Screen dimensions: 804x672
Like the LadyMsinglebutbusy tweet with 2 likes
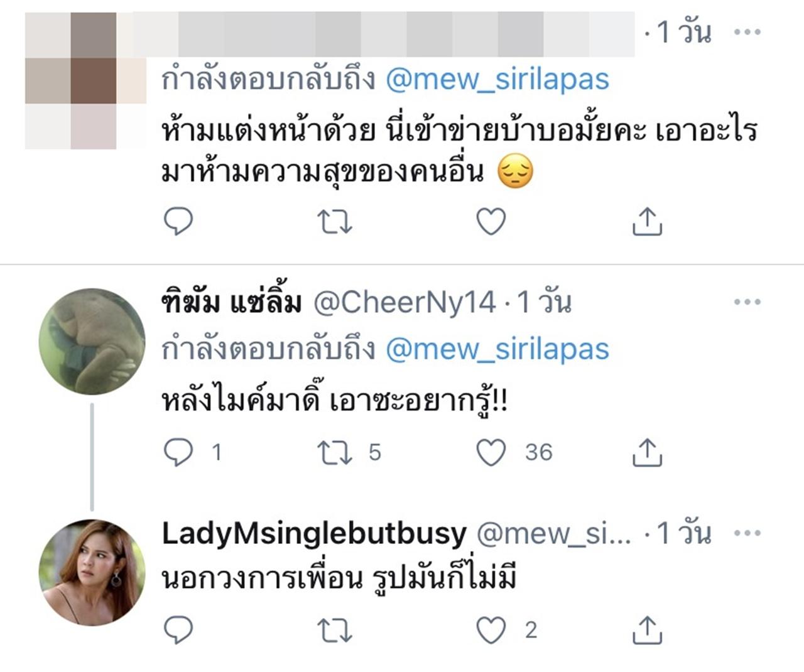pos(491,630)
